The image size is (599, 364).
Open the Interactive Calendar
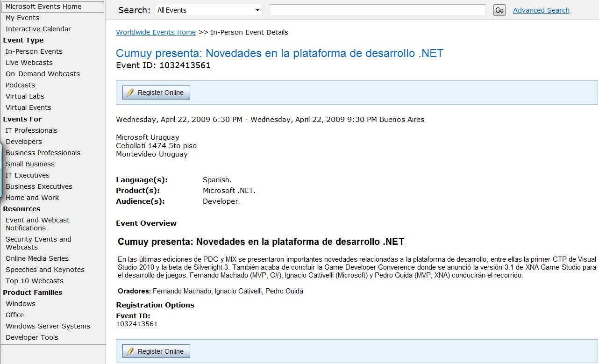coord(38,29)
